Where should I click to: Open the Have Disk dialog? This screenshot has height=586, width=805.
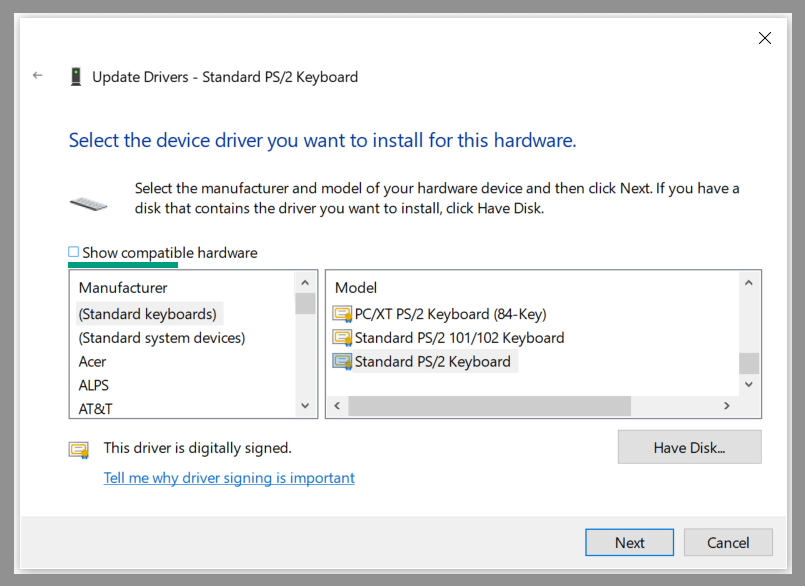[689, 447]
